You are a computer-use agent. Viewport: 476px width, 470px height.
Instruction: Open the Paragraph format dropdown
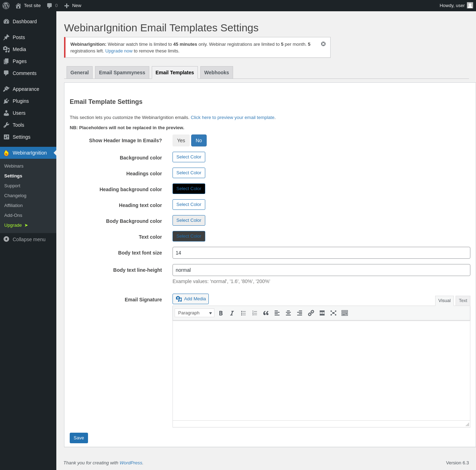194,313
